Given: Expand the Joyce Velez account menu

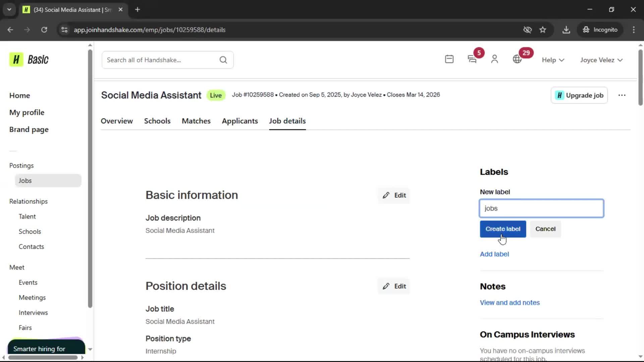Looking at the screenshot, I should [601, 60].
